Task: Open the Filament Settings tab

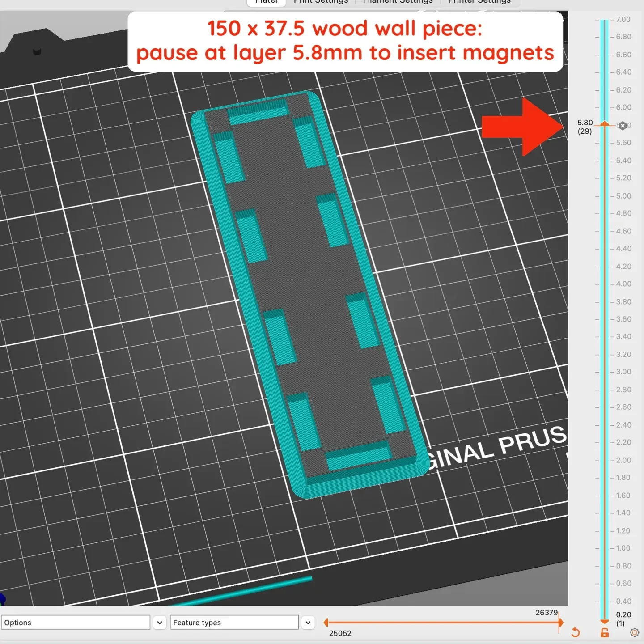Action: click(x=398, y=2)
